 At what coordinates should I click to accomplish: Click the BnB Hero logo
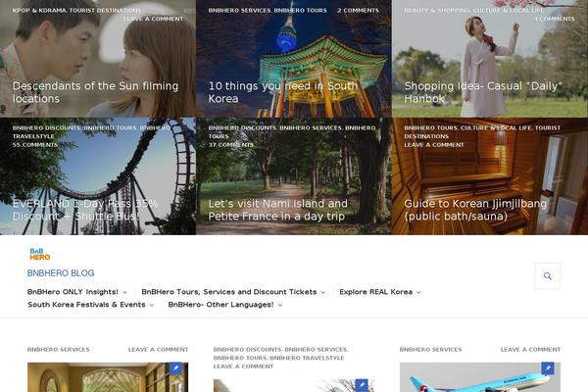[x=40, y=254]
